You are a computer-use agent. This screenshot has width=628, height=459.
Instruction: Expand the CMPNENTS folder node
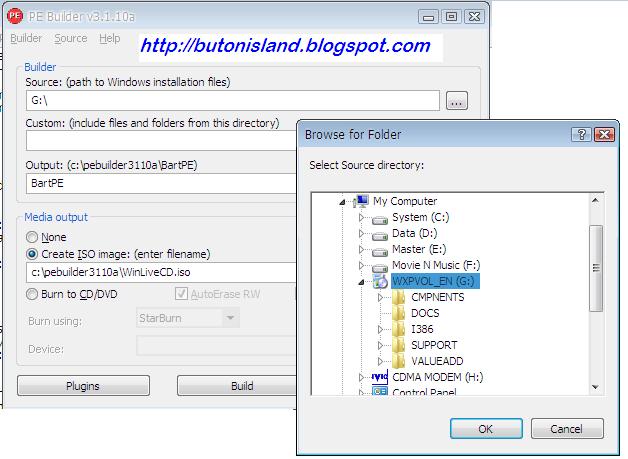(380, 297)
